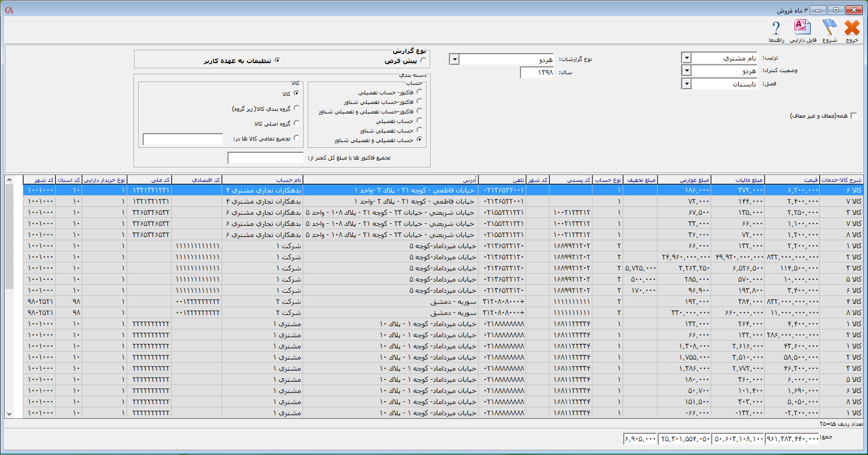
Task: Open the ترتیب dropdown showing نام مشتری
Action: coord(686,58)
